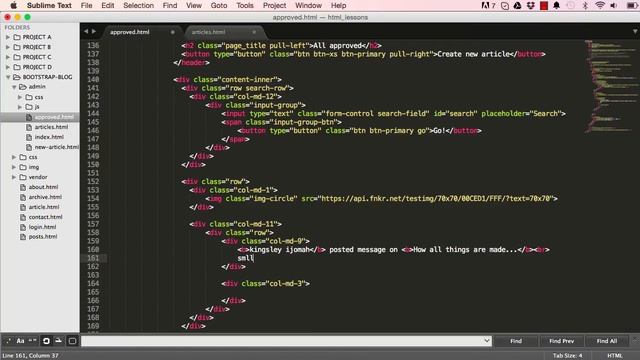The height and width of the screenshot is (360, 640).
Task: Open archive.html from the sidebar
Action: [45, 197]
